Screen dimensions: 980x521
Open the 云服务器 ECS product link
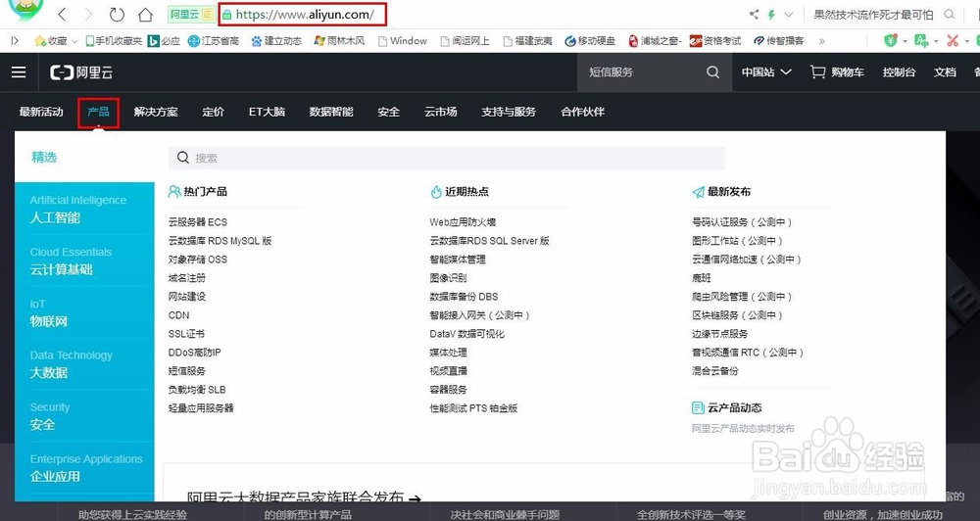tap(198, 222)
